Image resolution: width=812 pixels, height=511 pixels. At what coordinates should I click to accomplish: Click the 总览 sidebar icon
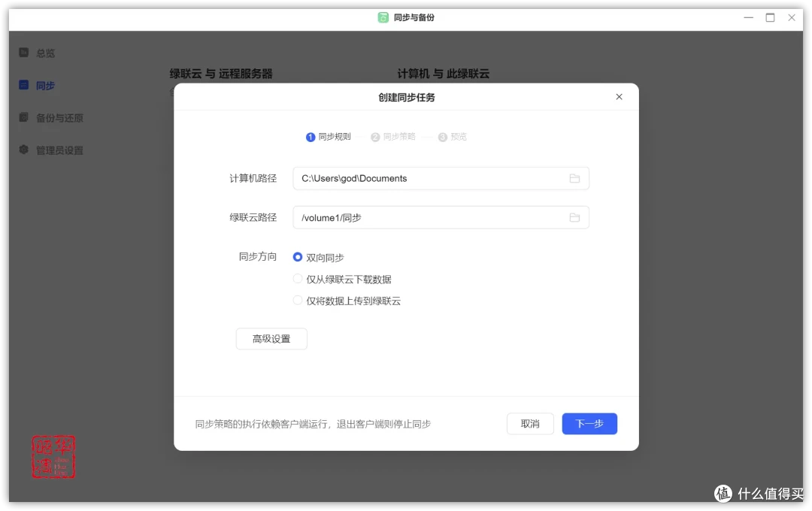pyautogui.click(x=24, y=53)
